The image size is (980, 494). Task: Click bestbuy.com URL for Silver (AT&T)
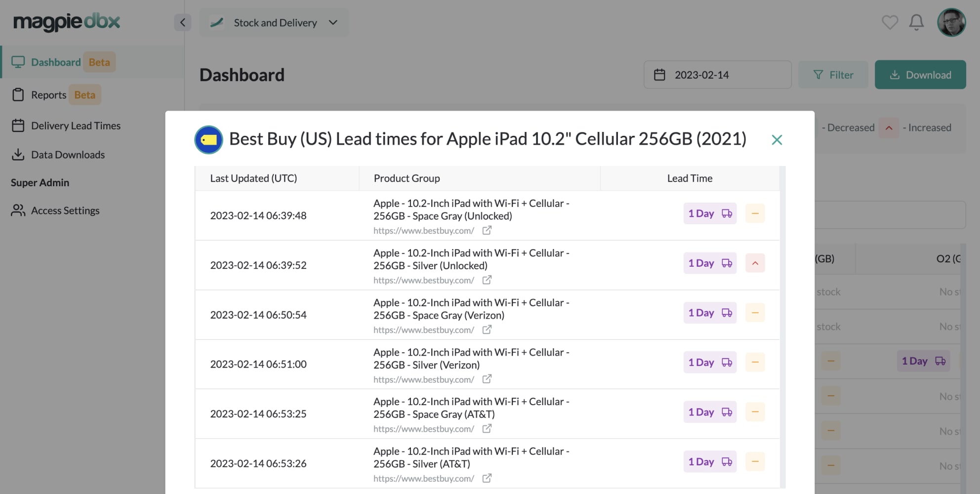click(424, 478)
